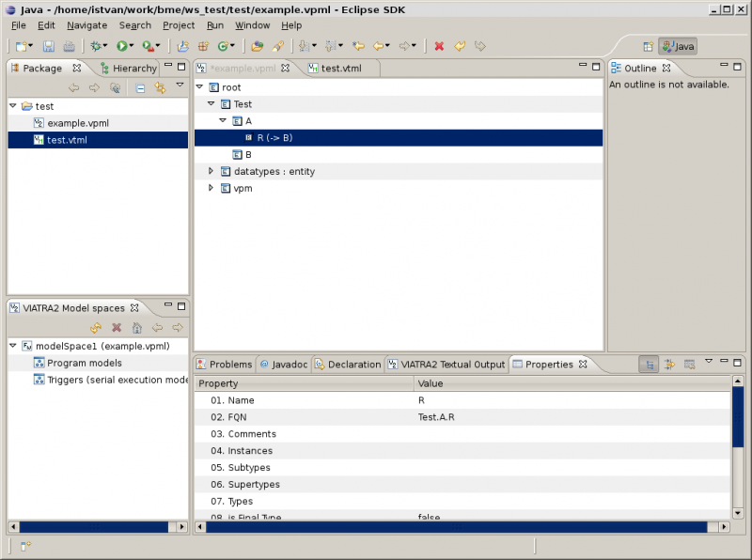Click the Open Type folder icon
752x560 pixels.
coord(257,46)
